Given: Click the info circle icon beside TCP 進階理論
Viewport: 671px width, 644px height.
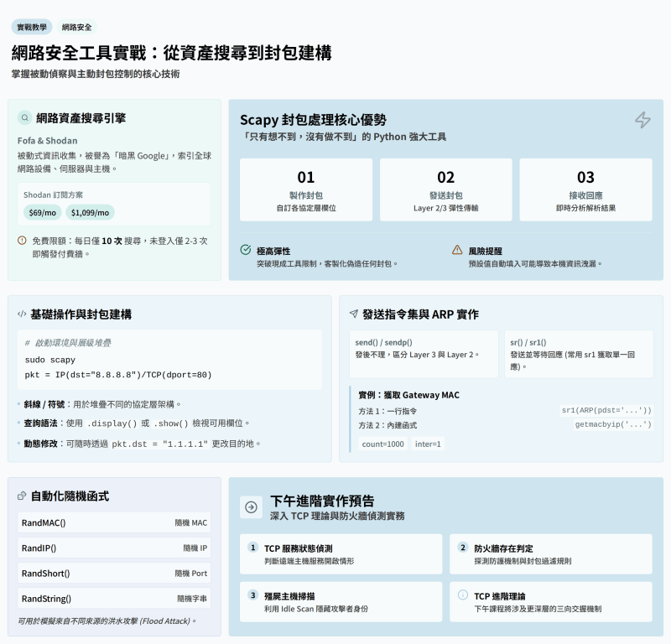Looking at the screenshot, I should 463,595.
